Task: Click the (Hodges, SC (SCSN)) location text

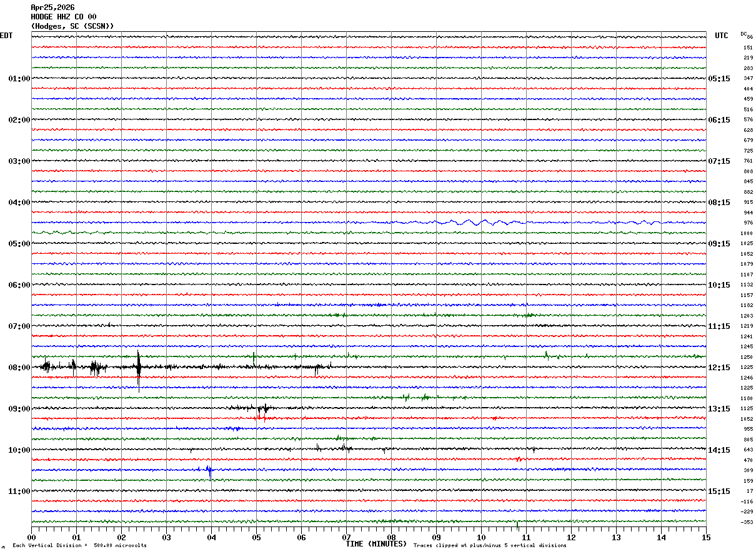Action: [x=72, y=26]
